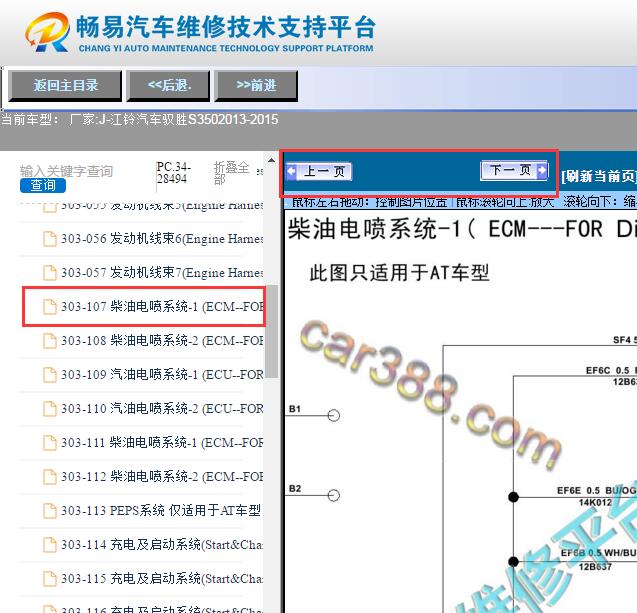The height and width of the screenshot is (613, 637).
Task: Click document icon beside 303-109
Action: point(50,375)
